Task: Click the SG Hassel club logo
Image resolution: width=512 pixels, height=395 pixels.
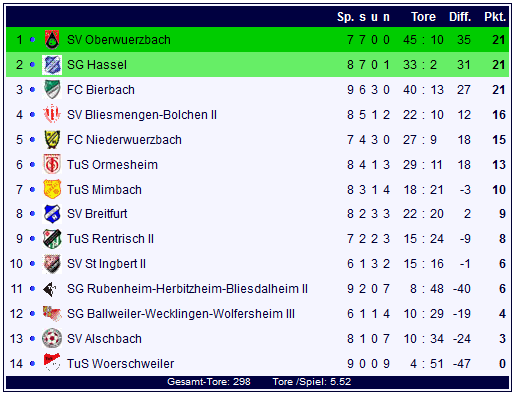Action: tap(52, 65)
